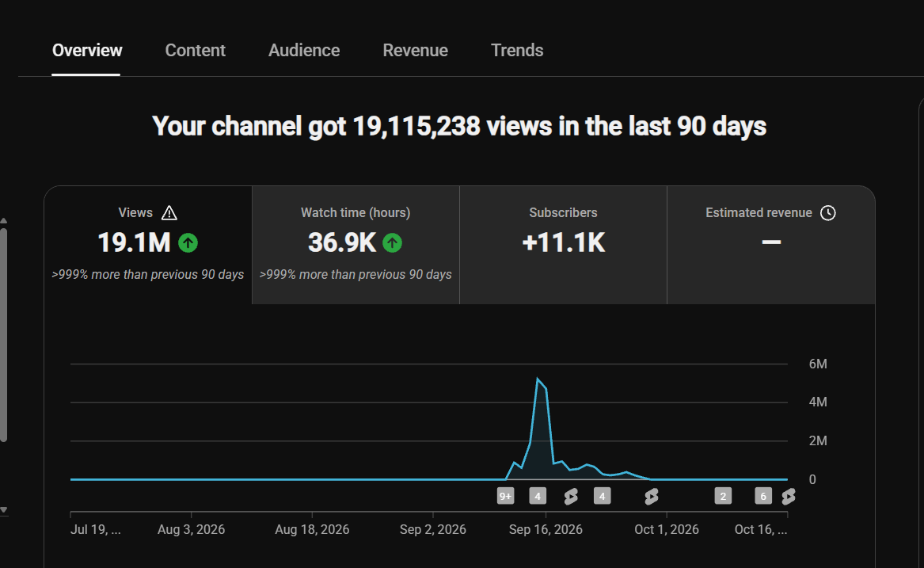Click the clock icon next to Estimated revenue
Viewport: 924px width, 568px height.
828,213
